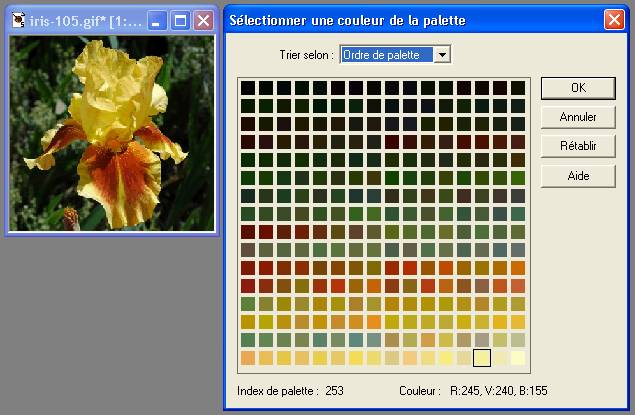Click the Rétablir button

[x=578, y=146]
